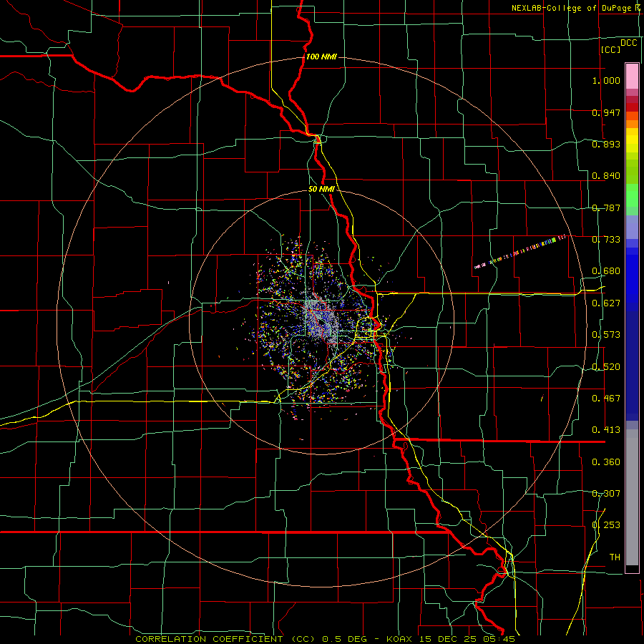
Task: Pick the gray lower color bar segment
Action: point(632,497)
